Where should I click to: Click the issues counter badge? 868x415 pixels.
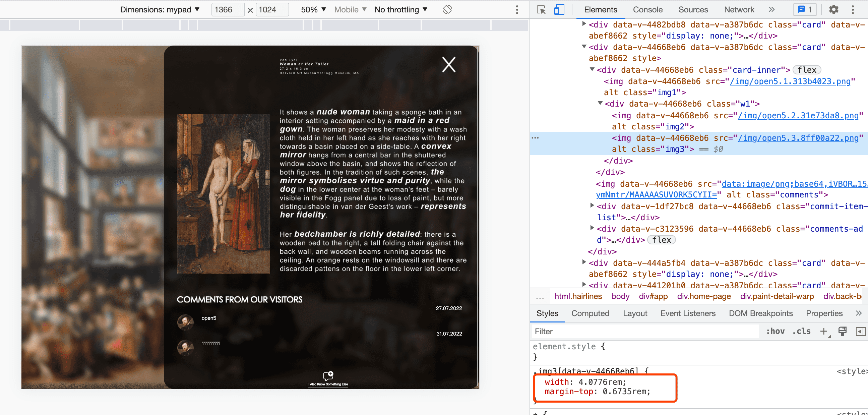tap(805, 9)
